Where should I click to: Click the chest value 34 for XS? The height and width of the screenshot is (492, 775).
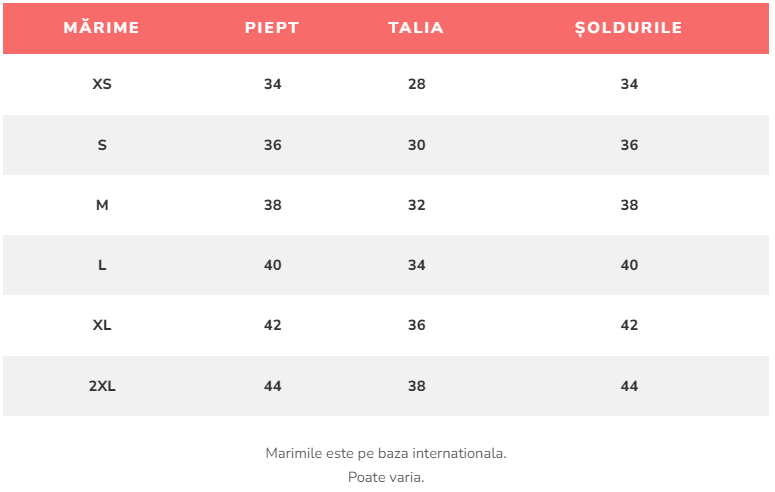[273, 85]
